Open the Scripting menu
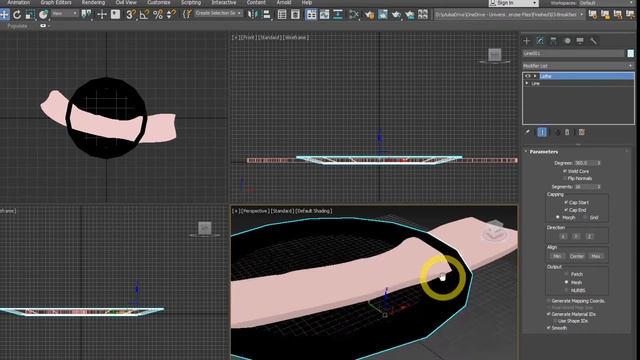Image resolution: width=640 pixels, height=360 pixels. pyautogui.click(x=191, y=2)
